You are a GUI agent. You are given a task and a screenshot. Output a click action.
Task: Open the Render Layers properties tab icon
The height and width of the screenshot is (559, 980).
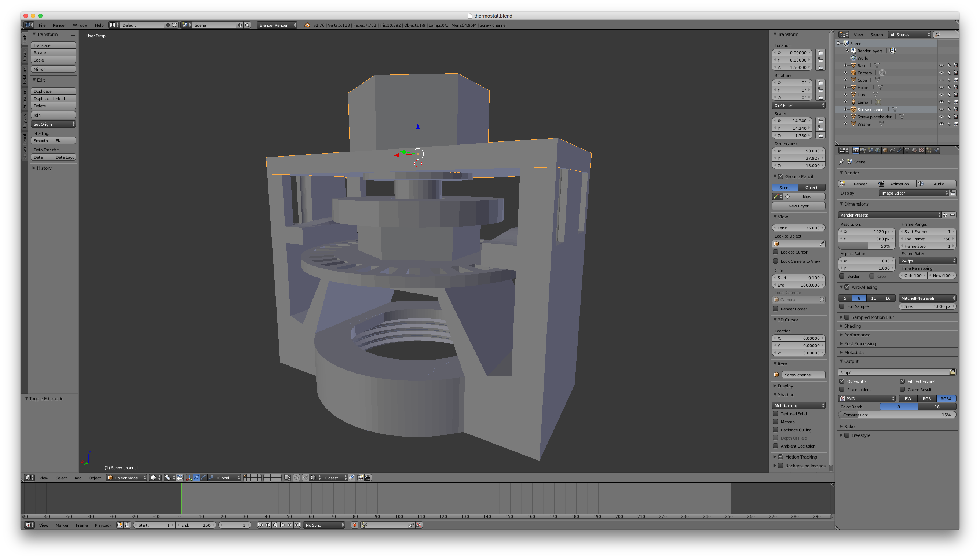tap(863, 151)
